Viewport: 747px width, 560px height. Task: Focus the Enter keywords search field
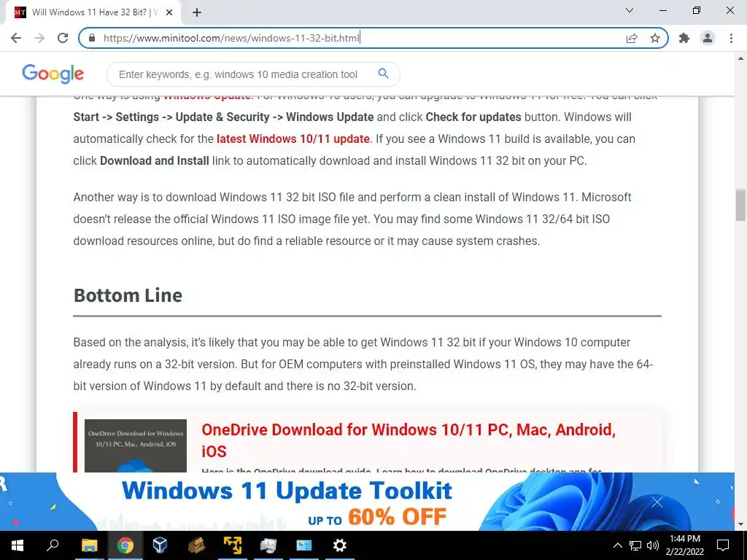pyautogui.click(x=239, y=74)
